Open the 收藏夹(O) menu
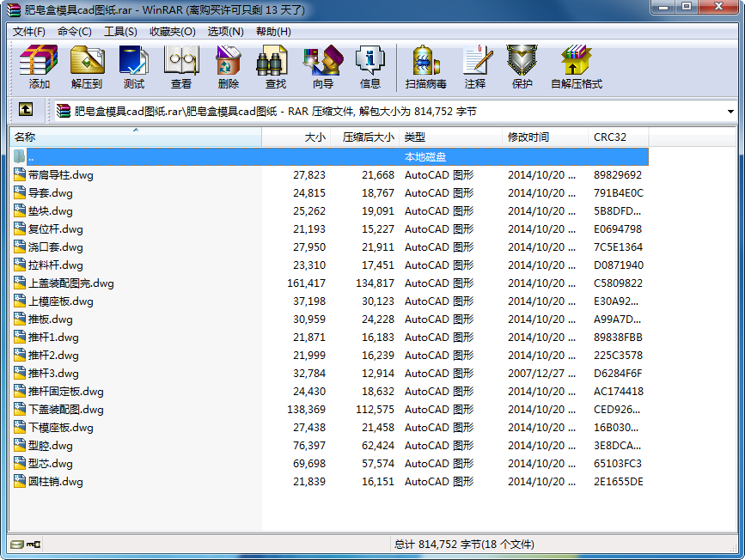The width and height of the screenshot is (745, 560). (x=173, y=31)
